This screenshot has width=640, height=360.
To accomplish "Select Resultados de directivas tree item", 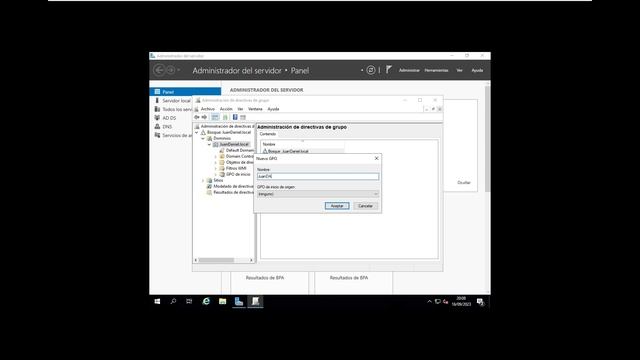I will [233, 192].
